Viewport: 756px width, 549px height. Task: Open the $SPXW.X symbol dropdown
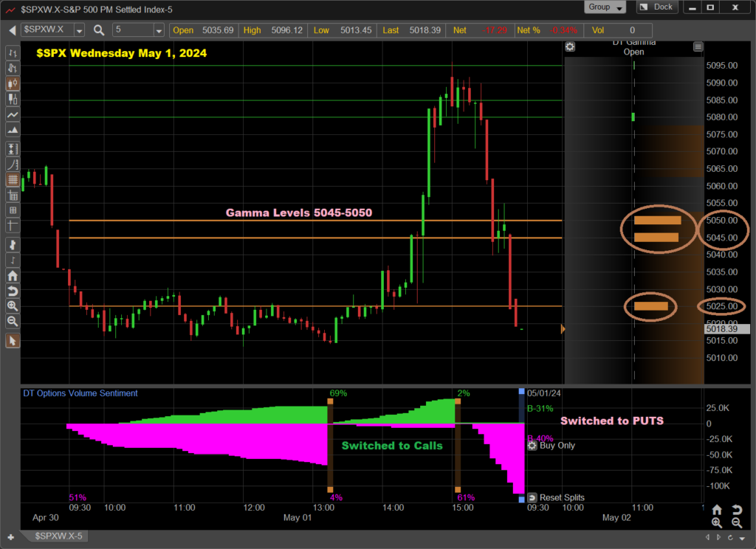(79, 30)
